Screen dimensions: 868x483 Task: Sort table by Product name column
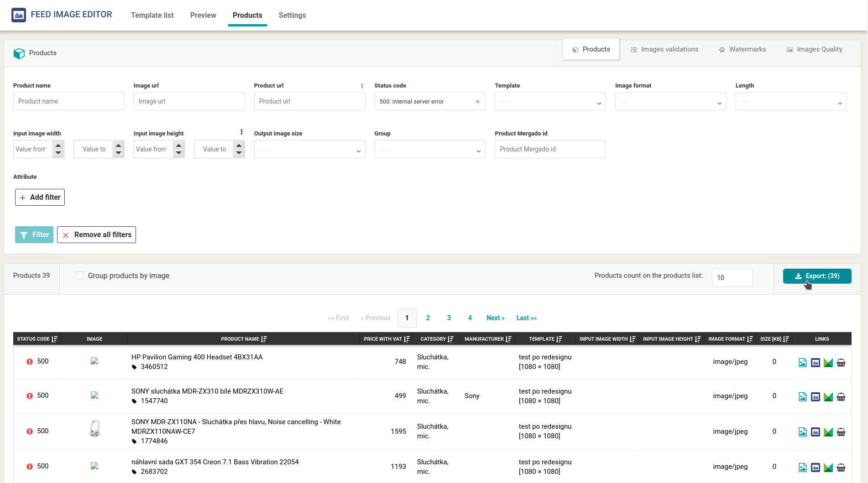264,339
